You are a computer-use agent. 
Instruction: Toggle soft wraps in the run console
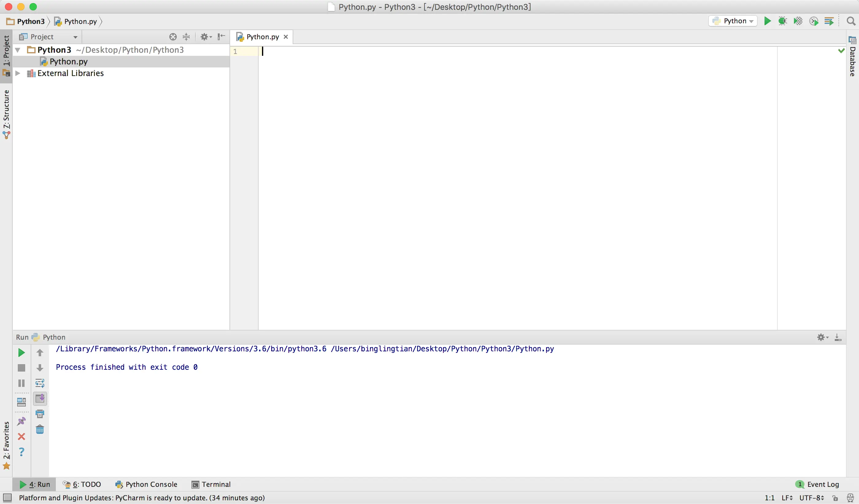(x=40, y=383)
